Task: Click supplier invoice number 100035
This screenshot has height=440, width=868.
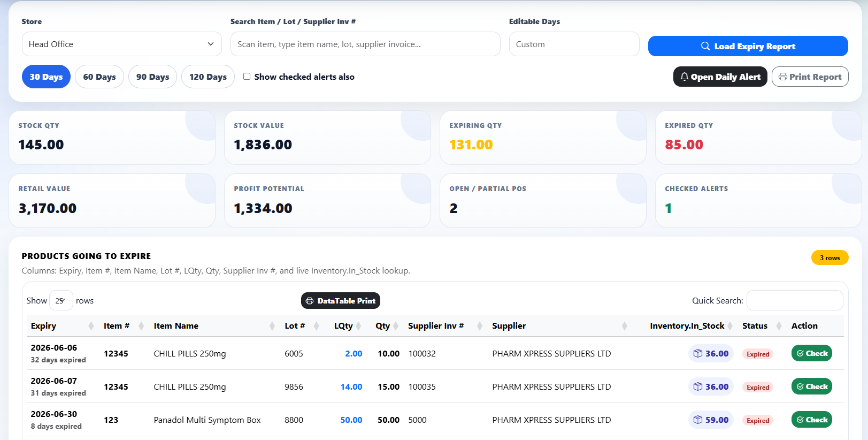Action: (x=422, y=387)
